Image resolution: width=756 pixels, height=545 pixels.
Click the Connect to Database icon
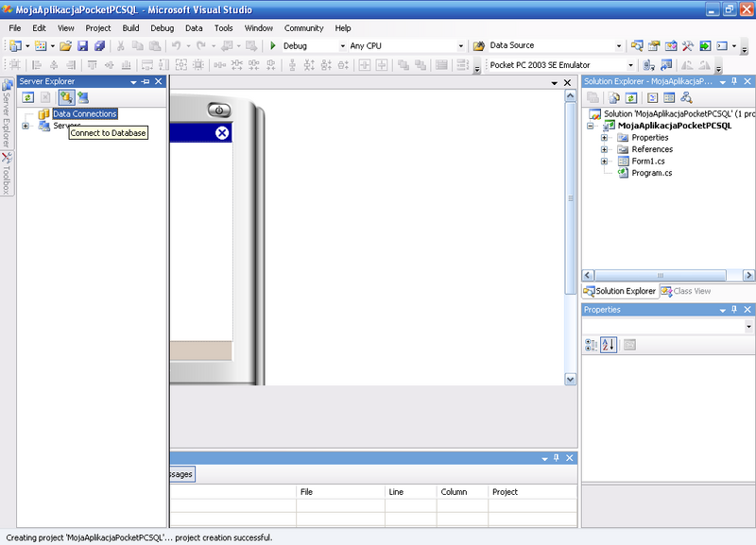coord(66,98)
